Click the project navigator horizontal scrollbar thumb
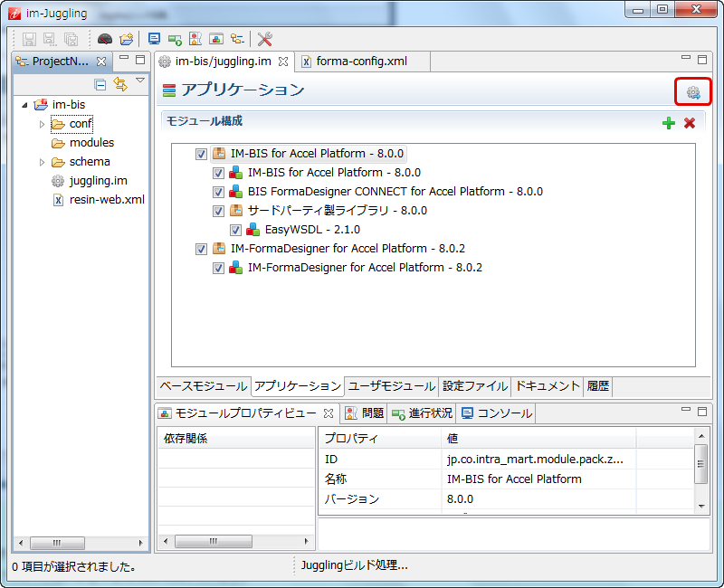The height and width of the screenshot is (588, 724). [57, 543]
